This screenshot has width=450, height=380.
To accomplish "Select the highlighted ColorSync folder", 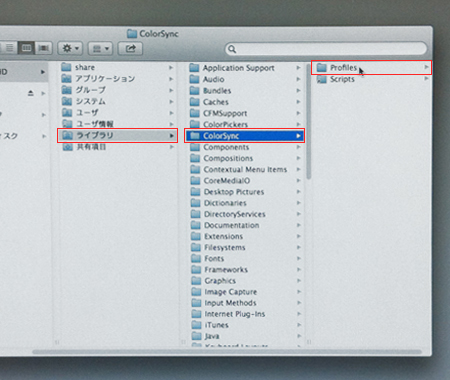I will pyautogui.click(x=245, y=136).
